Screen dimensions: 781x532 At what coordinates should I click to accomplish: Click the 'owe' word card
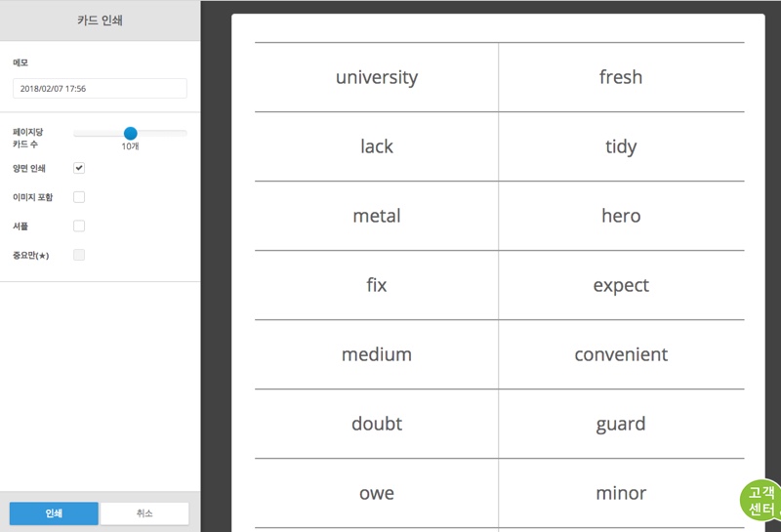(377, 493)
